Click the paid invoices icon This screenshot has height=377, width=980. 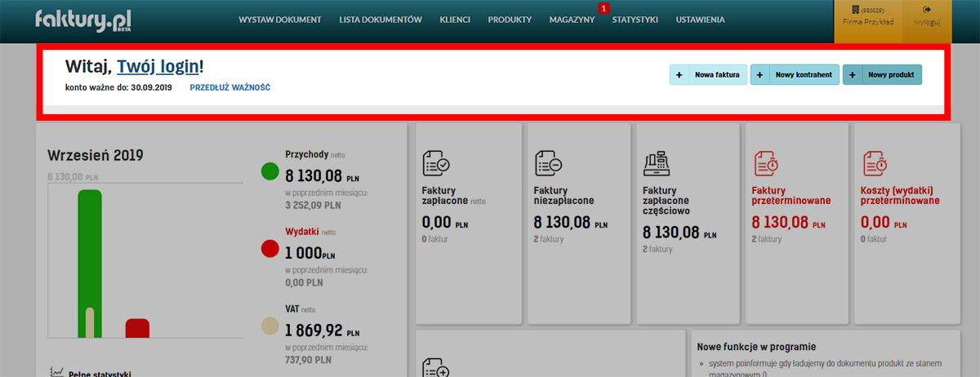coord(436,163)
